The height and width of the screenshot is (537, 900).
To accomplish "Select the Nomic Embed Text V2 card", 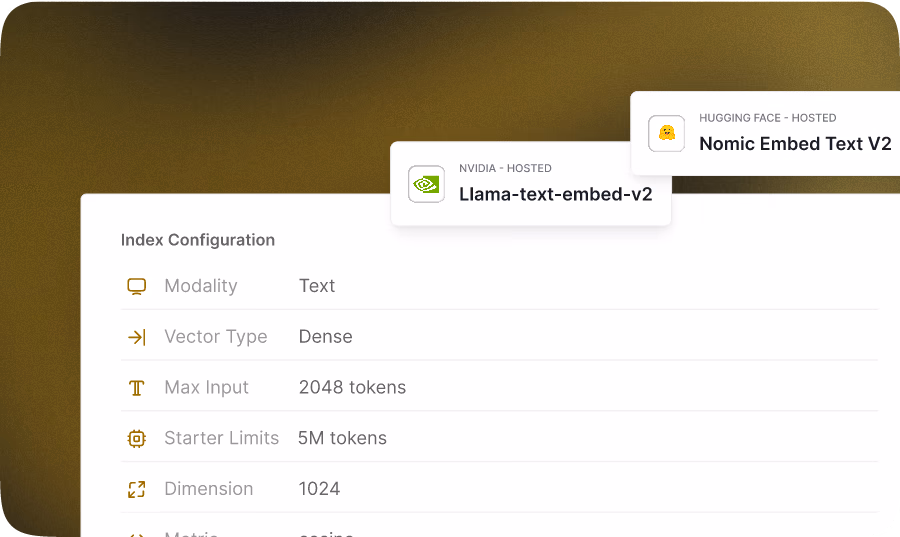I will click(x=765, y=133).
